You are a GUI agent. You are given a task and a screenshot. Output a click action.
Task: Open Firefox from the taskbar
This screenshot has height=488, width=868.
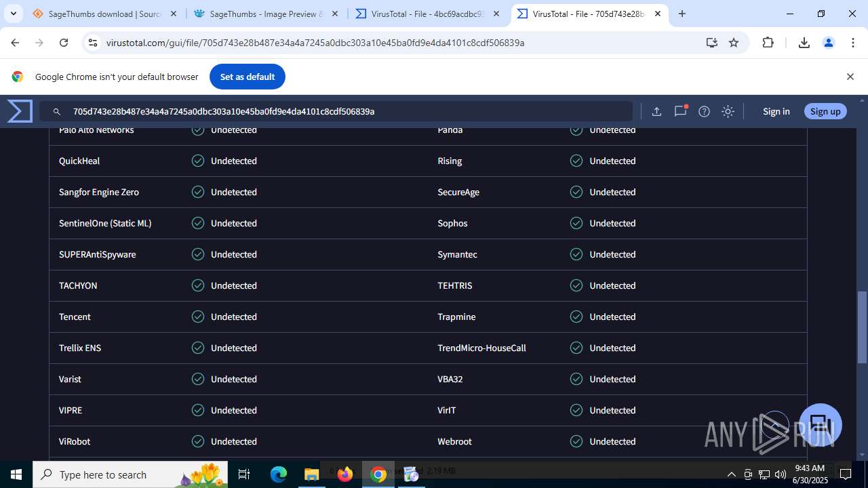tap(345, 474)
